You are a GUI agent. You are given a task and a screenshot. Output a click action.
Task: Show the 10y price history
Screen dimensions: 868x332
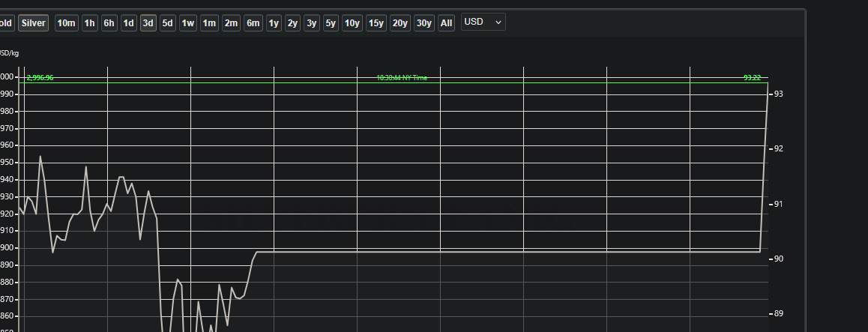coord(352,23)
